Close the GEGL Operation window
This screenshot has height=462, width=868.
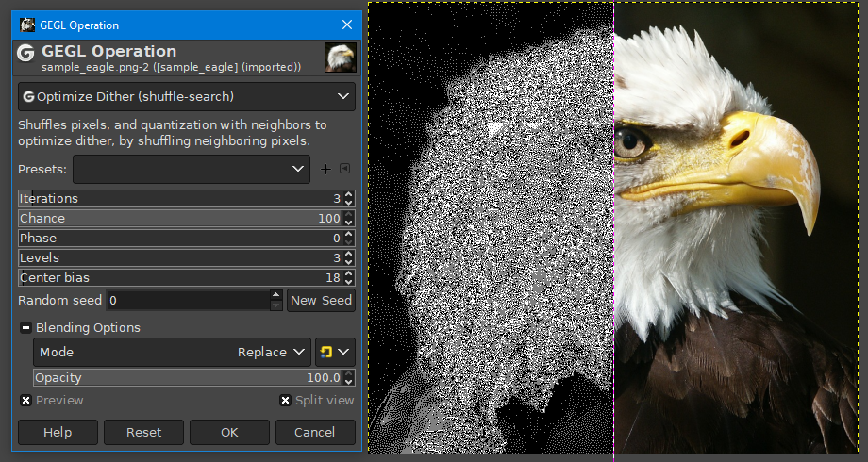point(347,25)
